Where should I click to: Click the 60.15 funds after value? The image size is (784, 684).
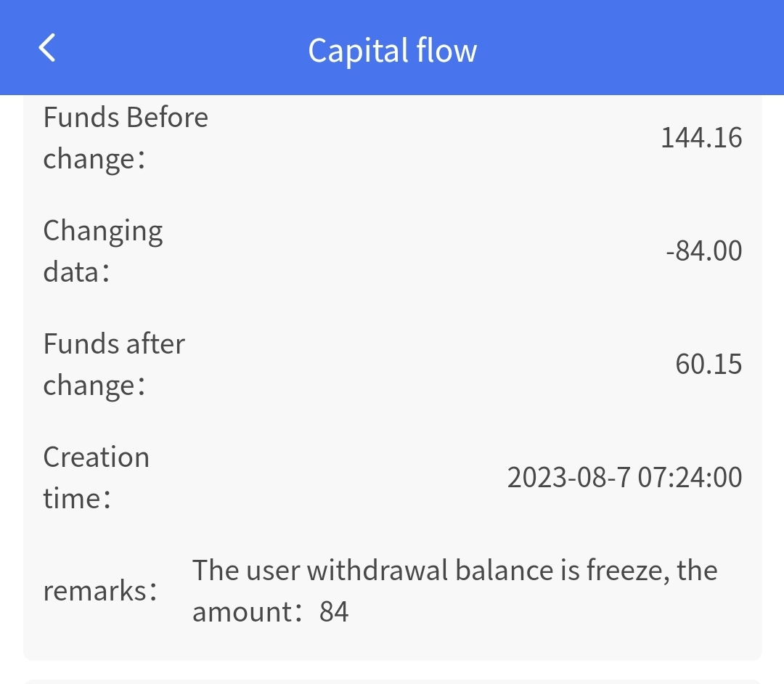tap(708, 365)
